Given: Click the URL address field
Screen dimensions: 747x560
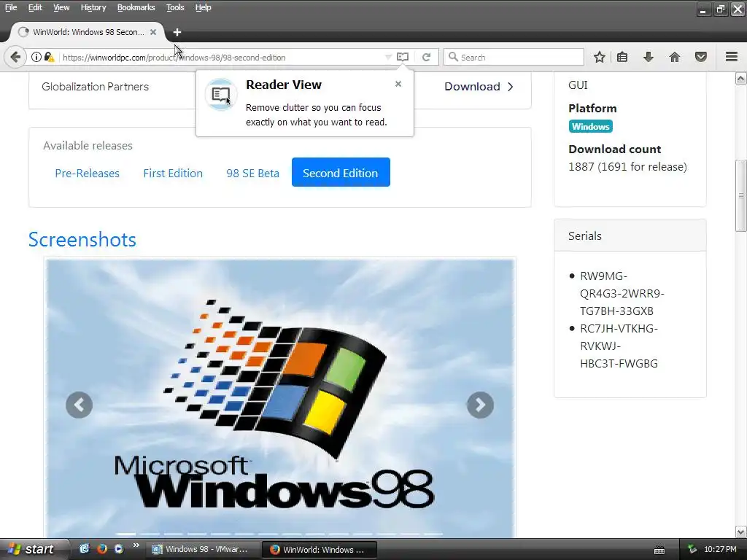Looking at the screenshot, I should 222,57.
